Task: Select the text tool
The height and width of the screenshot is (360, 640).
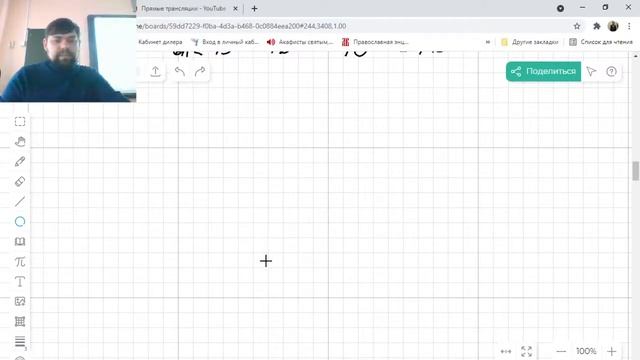Action: coord(20,282)
